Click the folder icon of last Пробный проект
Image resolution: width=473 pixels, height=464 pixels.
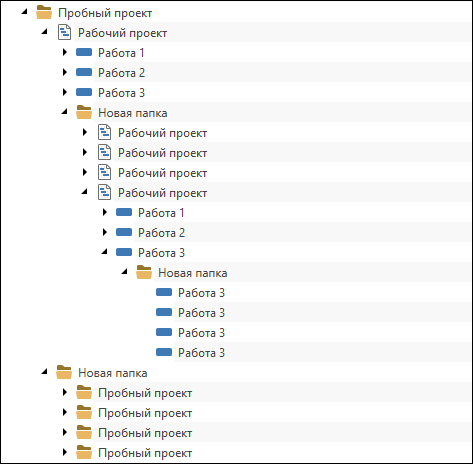click(x=84, y=452)
